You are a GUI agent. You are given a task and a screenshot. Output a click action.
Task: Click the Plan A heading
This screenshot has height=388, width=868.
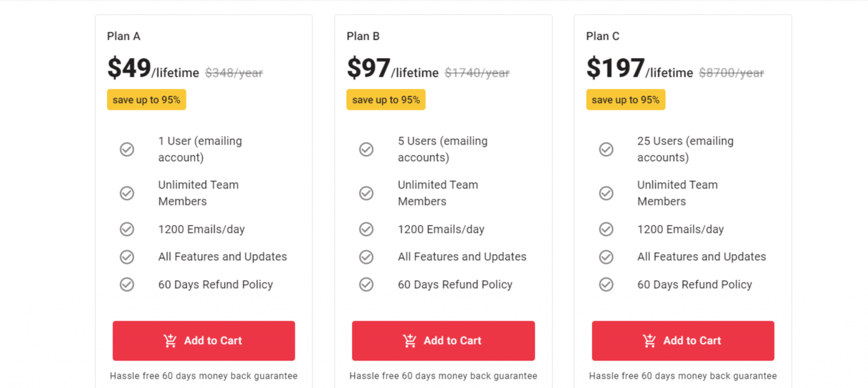(x=124, y=36)
